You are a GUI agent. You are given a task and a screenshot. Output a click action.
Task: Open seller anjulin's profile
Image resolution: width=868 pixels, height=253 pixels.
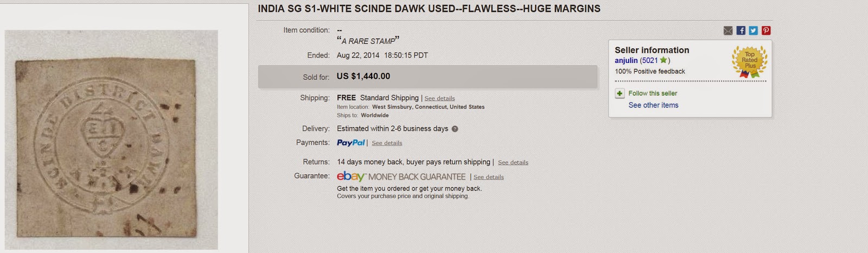tap(626, 60)
